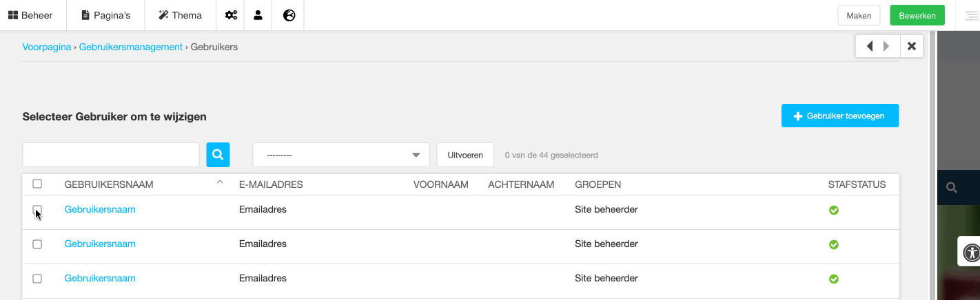Viewport: 980px width, 300px height.
Task: Click the green Bewerken button
Action: pyautogui.click(x=917, y=15)
